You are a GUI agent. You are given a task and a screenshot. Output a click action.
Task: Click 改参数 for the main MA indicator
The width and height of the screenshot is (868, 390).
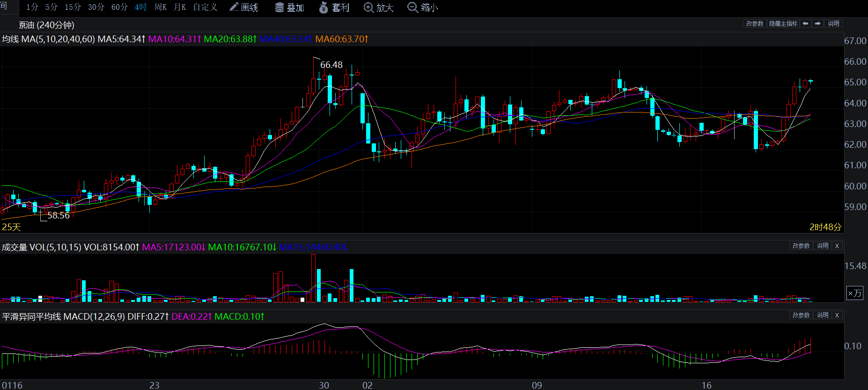[x=755, y=23]
